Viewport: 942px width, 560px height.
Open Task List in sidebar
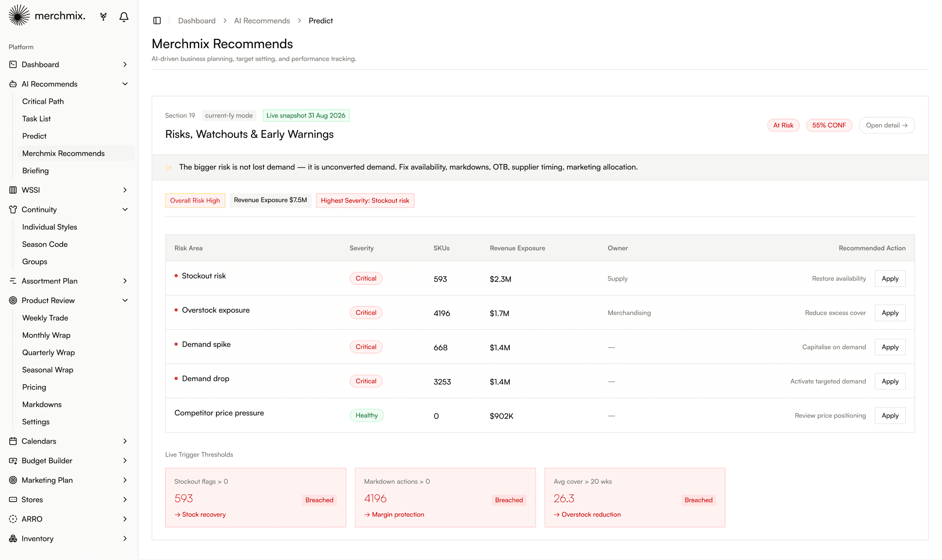pyautogui.click(x=76, y=118)
